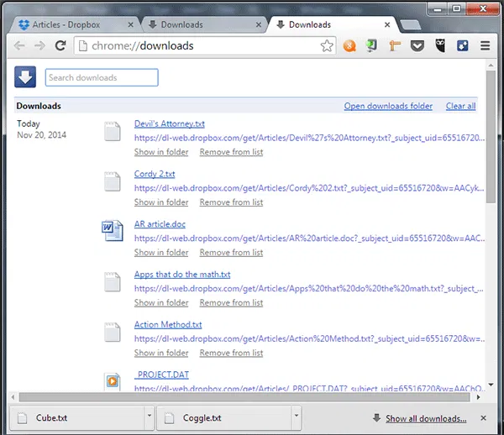
Task: Open downloads folder link
Action: tap(388, 106)
